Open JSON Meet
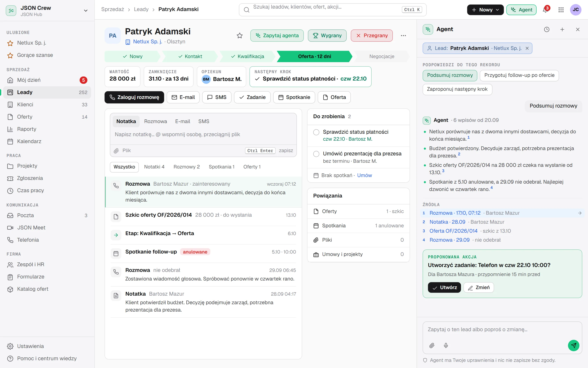This screenshot has width=588, height=368. coord(47,228)
